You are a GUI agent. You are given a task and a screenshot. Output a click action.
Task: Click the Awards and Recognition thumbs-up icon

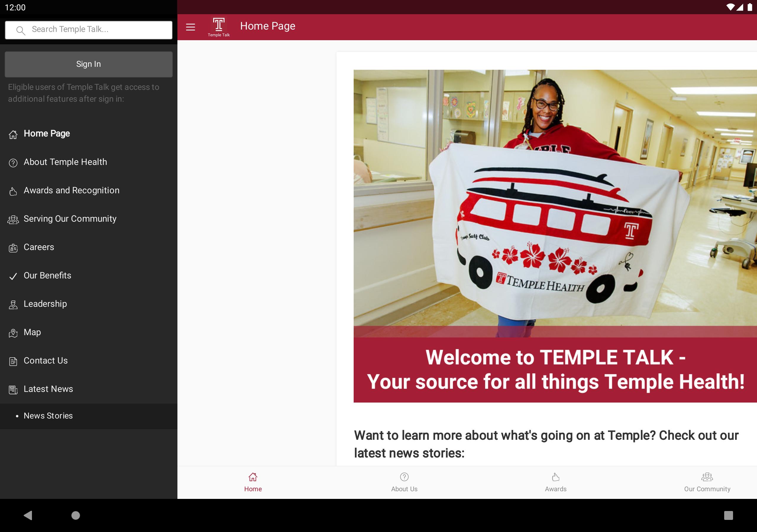13,191
